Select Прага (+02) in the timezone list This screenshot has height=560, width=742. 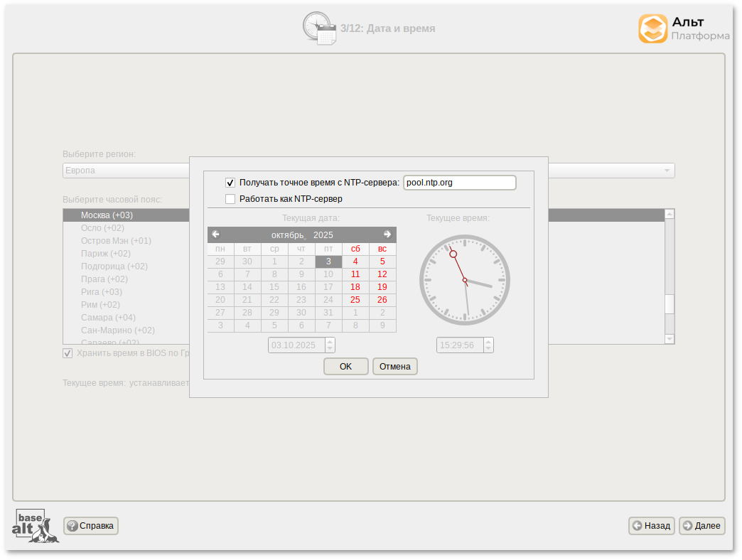click(104, 279)
